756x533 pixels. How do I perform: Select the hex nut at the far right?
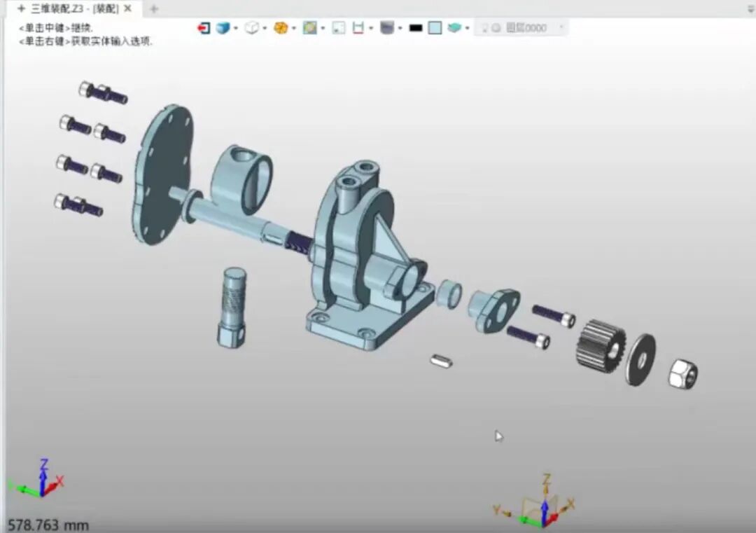pos(683,374)
